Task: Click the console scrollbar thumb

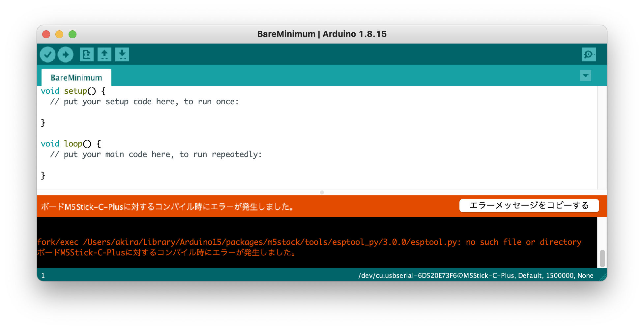Action: tap(602, 258)
